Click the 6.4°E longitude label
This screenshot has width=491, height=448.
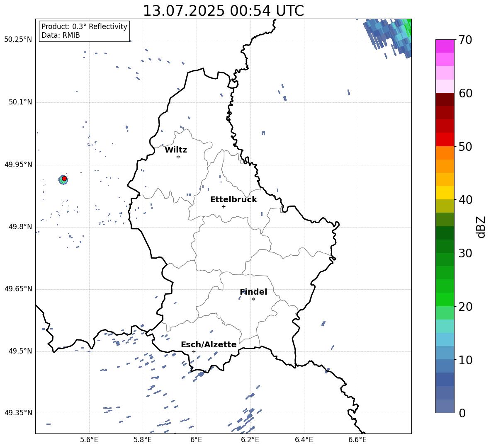click(x=304, y=440)
